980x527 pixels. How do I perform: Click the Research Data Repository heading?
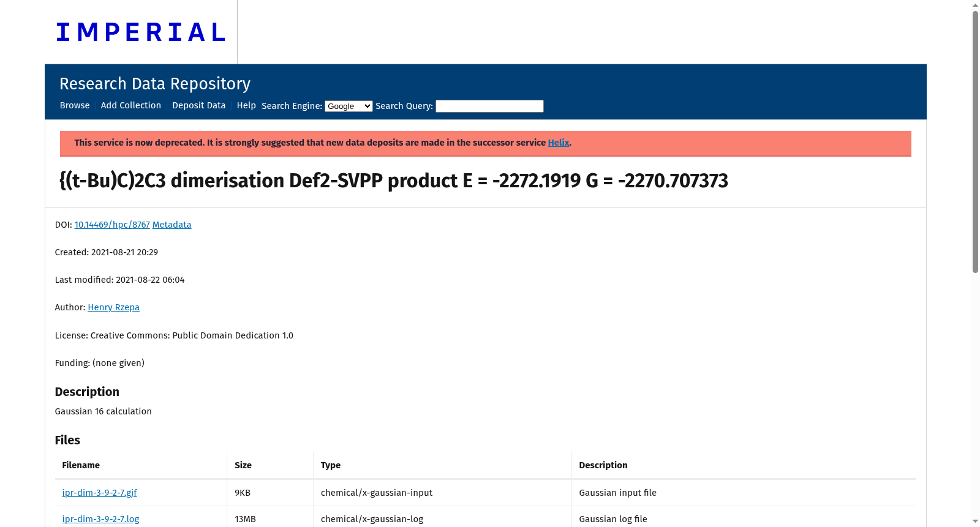point(155,84)
